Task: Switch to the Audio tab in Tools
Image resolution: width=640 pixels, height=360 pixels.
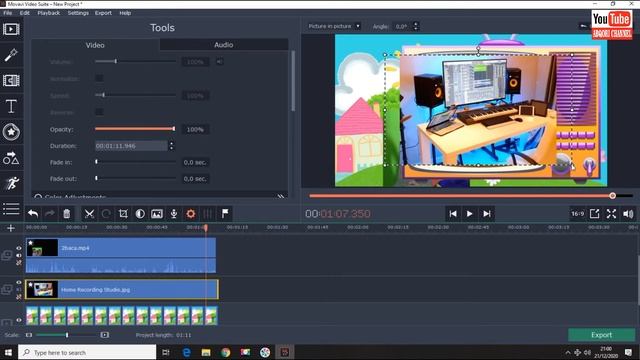Action: (224, 45)
